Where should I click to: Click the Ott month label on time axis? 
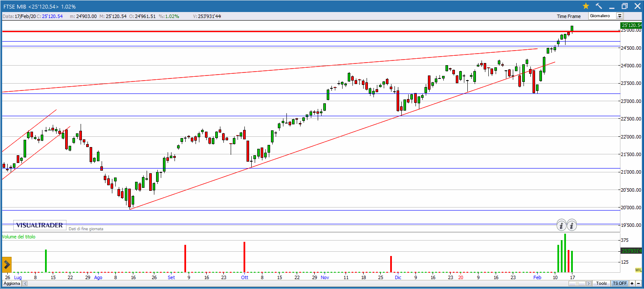pyautogui.click(x=245, y=277)
